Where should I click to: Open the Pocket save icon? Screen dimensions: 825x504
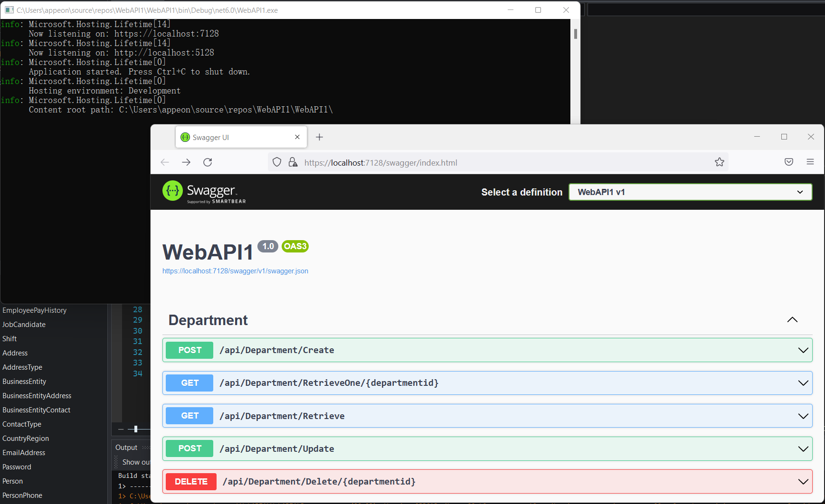click(788, 162)
